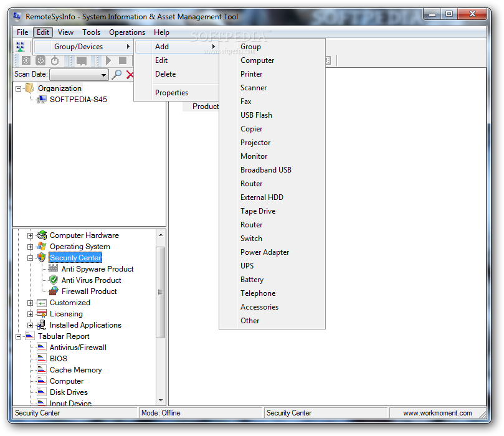
Task: Click the red X clear icon
Action: click(130, 75)
